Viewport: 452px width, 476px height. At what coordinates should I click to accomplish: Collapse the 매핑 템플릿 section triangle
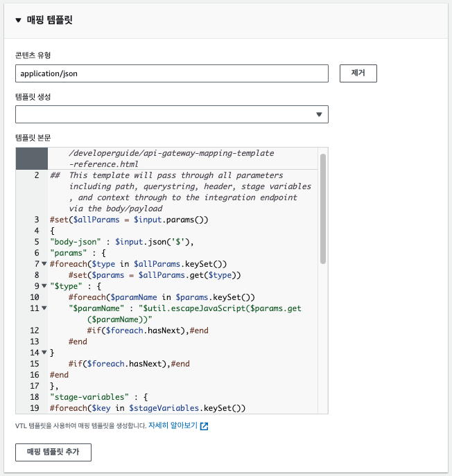pyautogui.click(x=18, y=20)
